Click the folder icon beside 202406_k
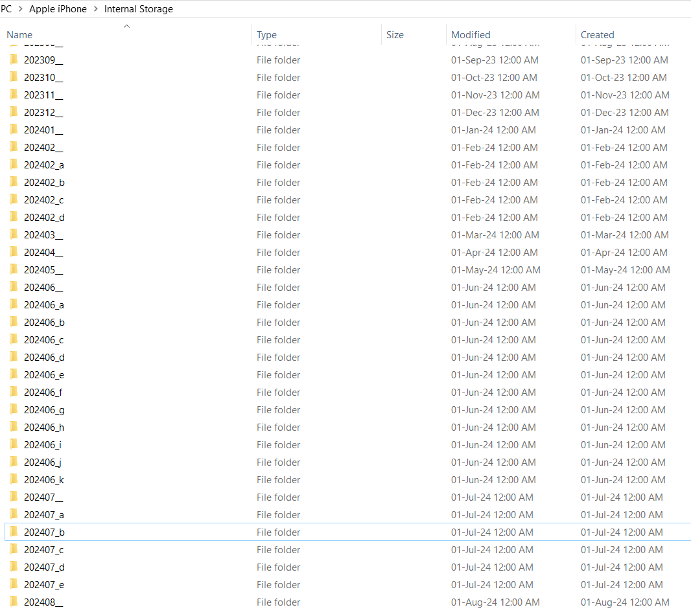Screen dimensions: 691x616 14,479
